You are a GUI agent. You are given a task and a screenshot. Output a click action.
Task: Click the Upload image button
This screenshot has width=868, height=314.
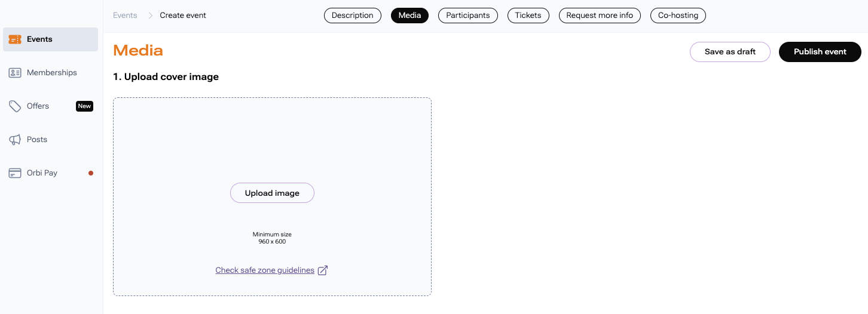272,193
